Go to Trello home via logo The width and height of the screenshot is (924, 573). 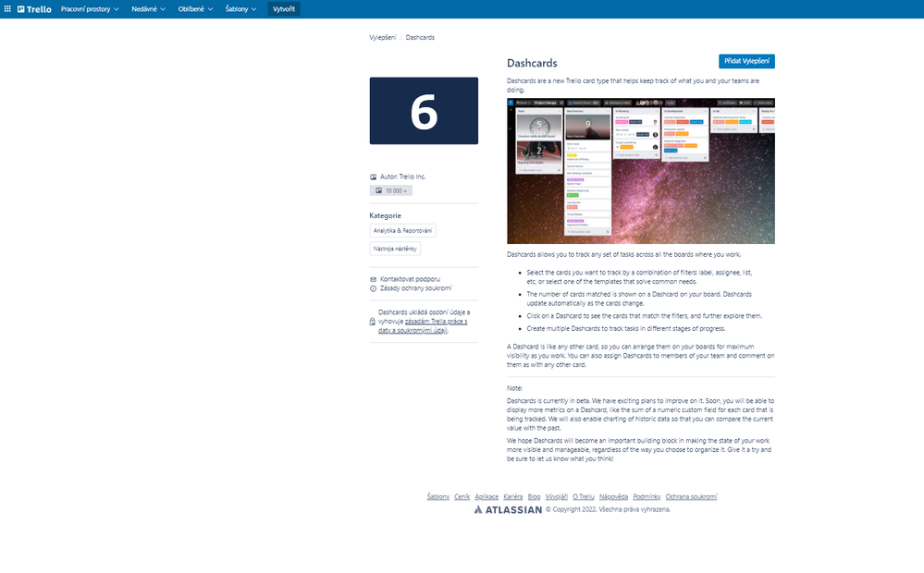tap(34, 9)
